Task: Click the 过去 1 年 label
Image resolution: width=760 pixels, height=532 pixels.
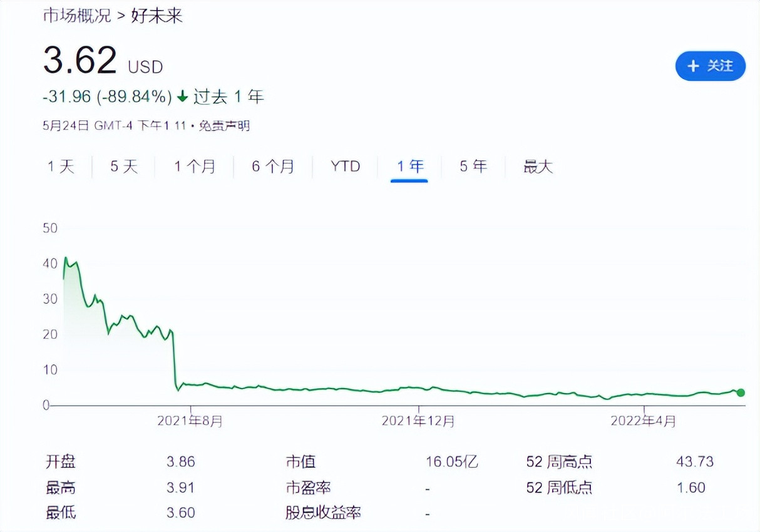Action: [x=229, y=97]
